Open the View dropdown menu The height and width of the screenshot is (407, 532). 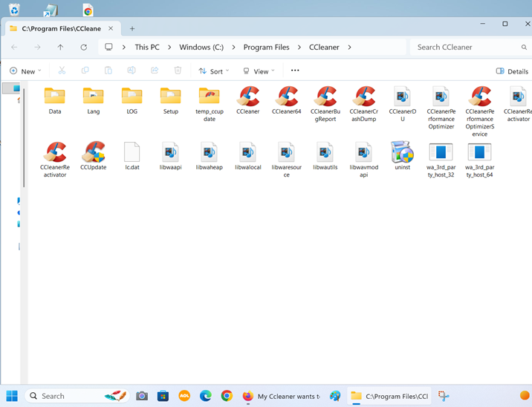point(259,71)
